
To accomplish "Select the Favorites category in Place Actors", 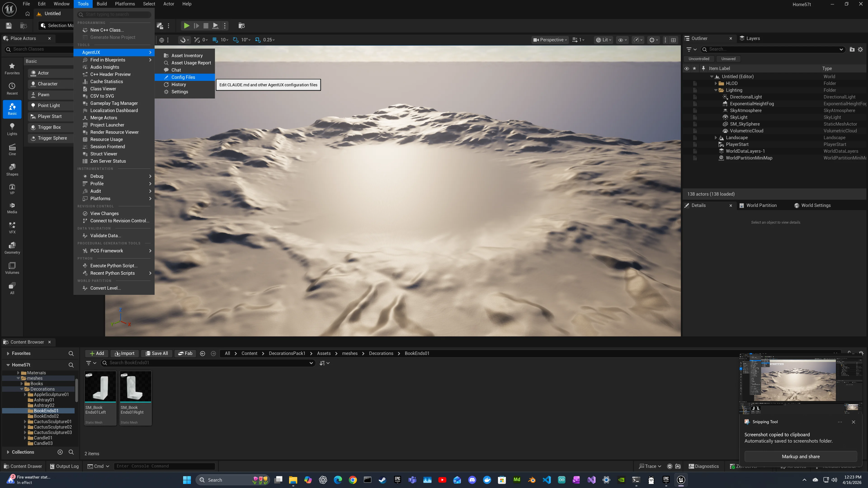I will [12, 69].
